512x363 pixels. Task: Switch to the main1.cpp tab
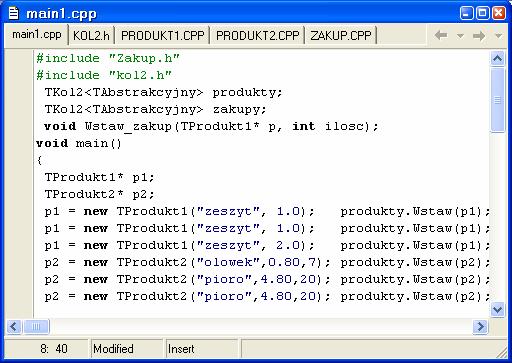tap(36, 35)
